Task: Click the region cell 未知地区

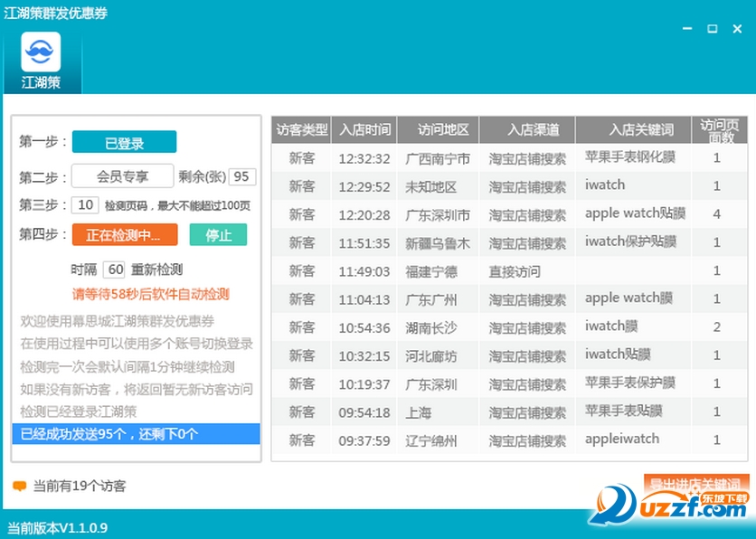Action: (430, 186)
